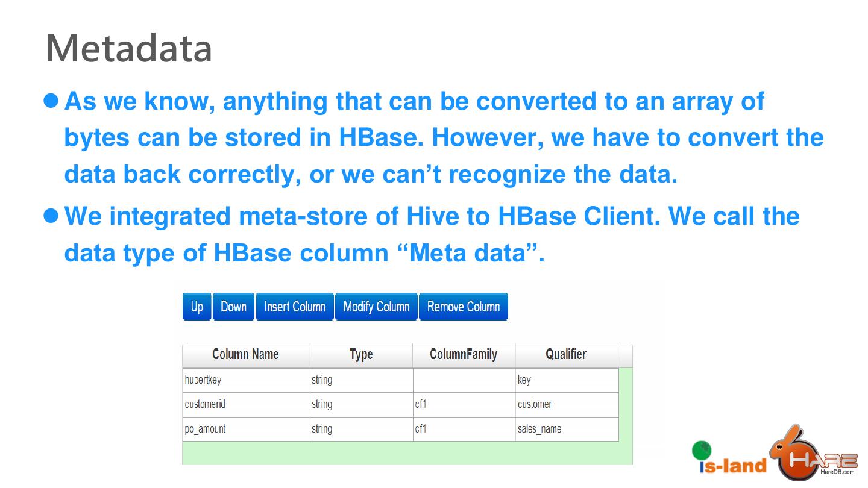This screenshot has height=488, width=868.
Task: Select the hubertkey row cell
Action: 246,380
